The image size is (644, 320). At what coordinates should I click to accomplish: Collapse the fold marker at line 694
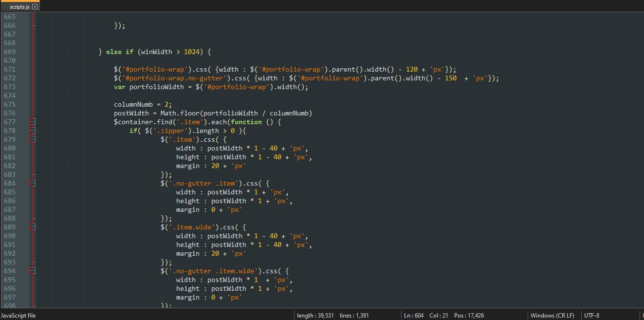33,271
